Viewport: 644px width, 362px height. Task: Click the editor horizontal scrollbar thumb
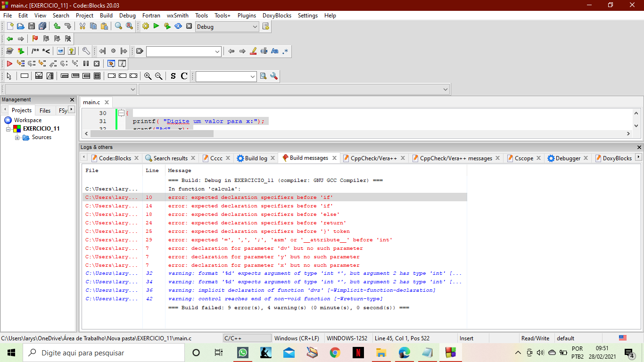click(x=151, y=134)
